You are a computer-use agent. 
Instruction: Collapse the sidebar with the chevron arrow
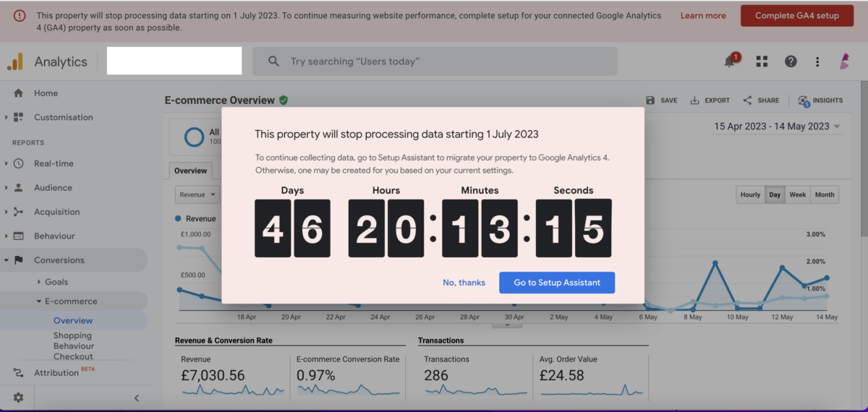pos(137,398)
